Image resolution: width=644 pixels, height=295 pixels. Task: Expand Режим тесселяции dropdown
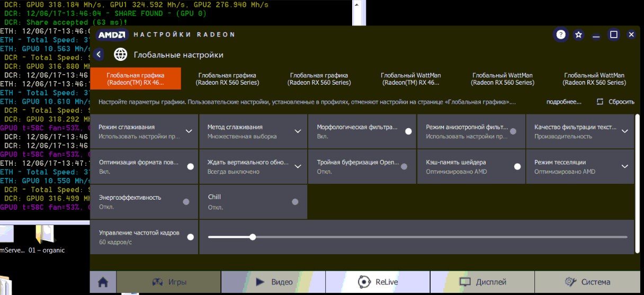coord(625,166)
